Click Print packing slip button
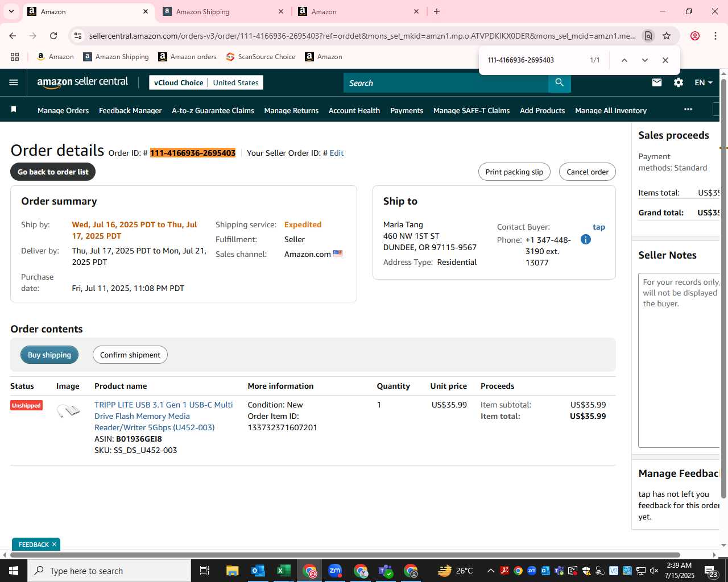The image size is (728, 582). pos(514,172)
